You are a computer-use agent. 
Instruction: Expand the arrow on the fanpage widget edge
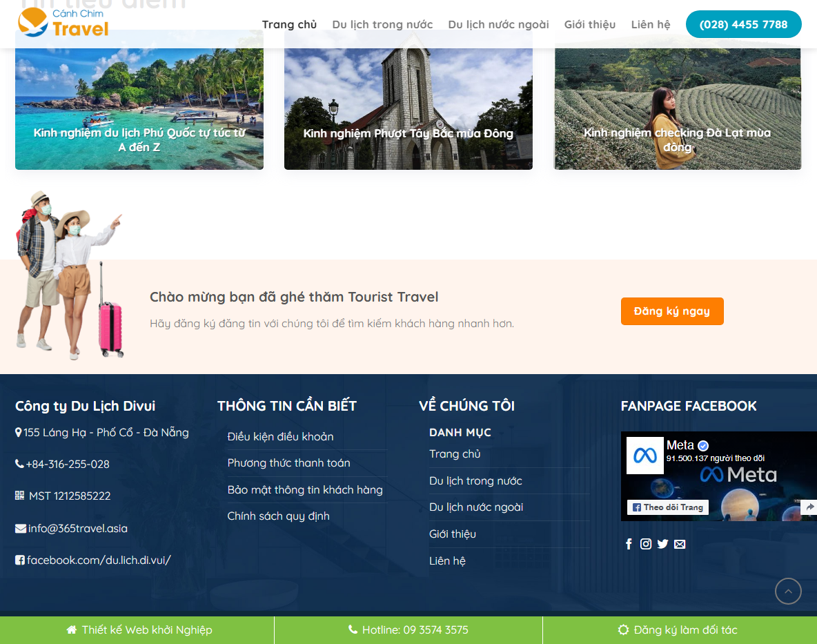809,507
